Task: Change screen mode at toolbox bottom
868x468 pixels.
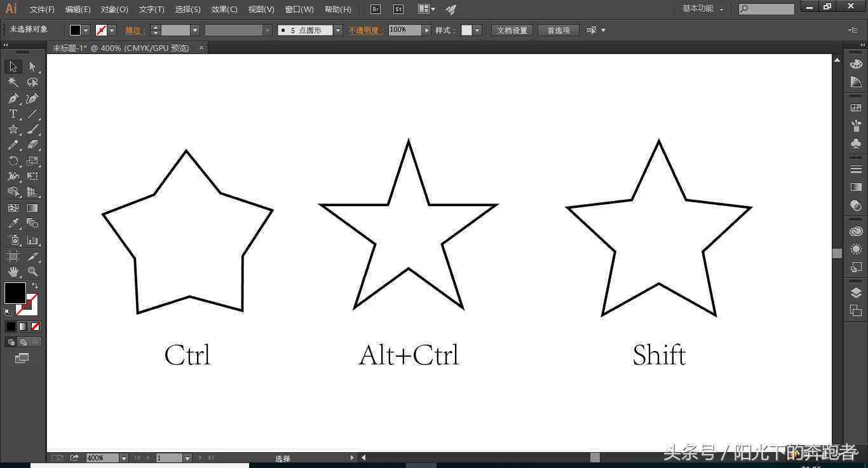Action: (22, 359)
